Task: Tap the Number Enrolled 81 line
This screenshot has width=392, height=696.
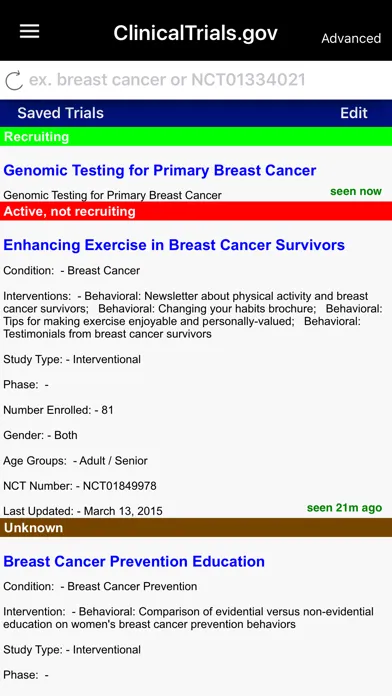Action: click(x=58, y=410)
